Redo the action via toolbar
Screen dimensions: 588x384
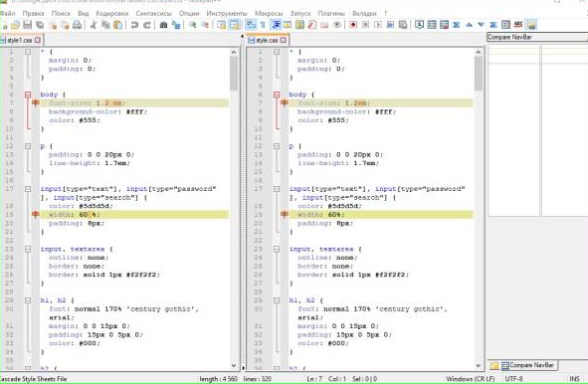147,25
